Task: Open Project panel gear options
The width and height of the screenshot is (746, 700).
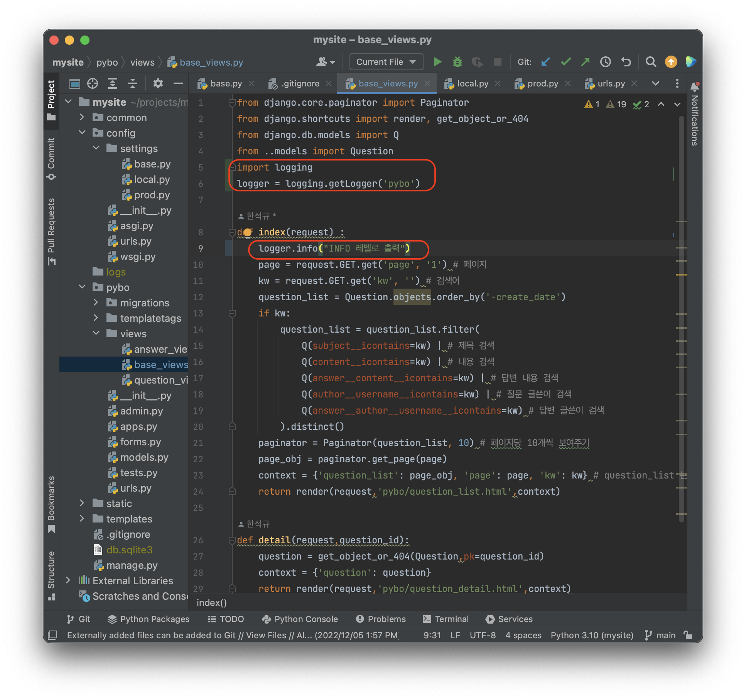Action: [158, 83]
